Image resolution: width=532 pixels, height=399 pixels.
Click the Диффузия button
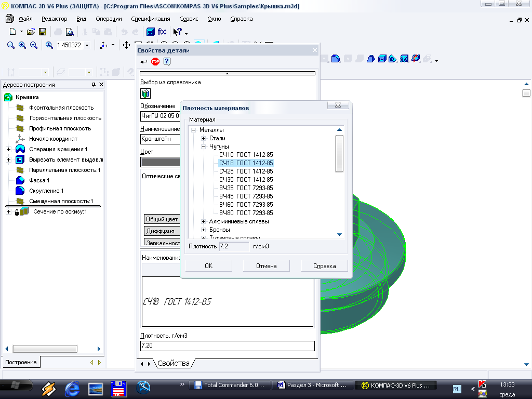[162, 231]
